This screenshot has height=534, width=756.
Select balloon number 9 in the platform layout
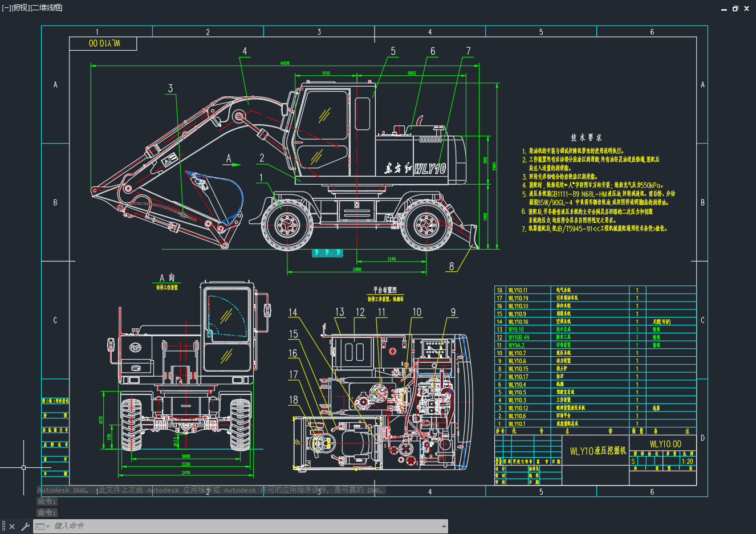[x=453, y=312]
